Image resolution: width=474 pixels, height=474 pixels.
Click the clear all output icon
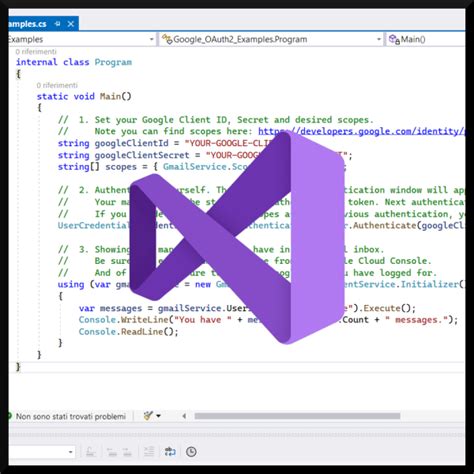pyautogui.click(x=149, y=452)
